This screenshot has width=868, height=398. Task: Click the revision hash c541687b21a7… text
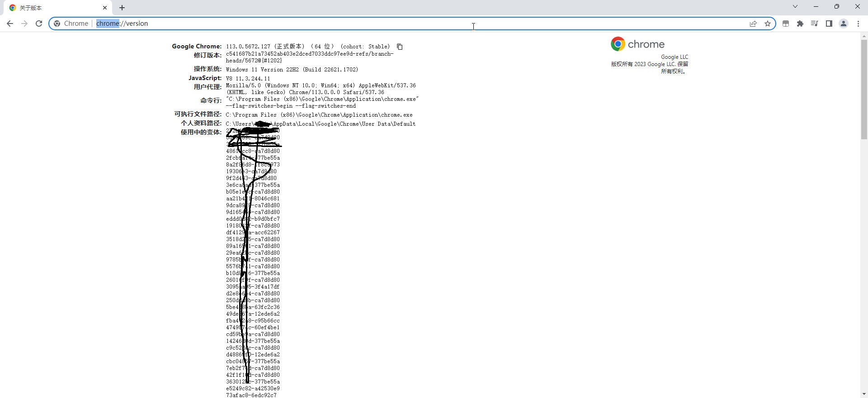point(310,57)
